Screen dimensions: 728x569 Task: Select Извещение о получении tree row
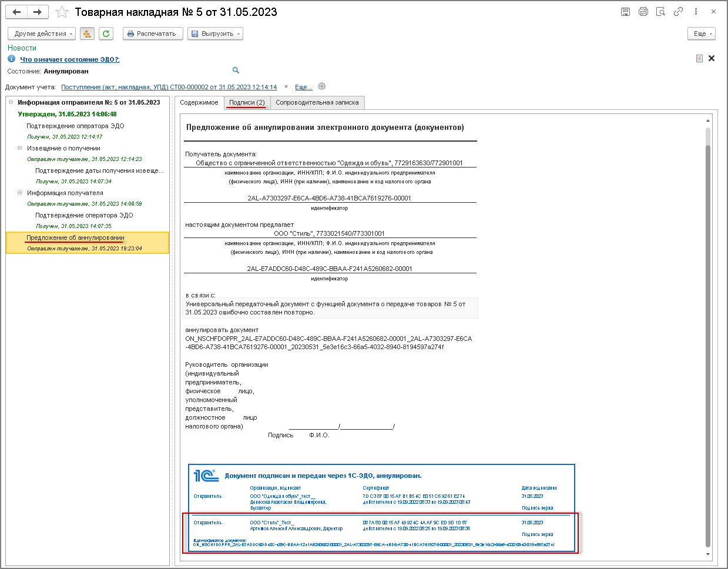(x=63, y=148)
